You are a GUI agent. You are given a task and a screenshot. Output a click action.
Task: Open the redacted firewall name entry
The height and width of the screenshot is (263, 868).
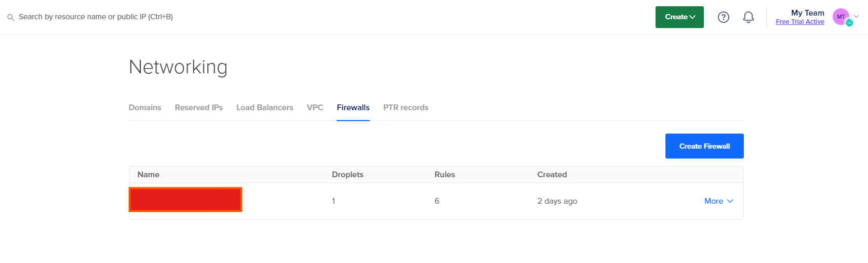[x=185, y=200]
